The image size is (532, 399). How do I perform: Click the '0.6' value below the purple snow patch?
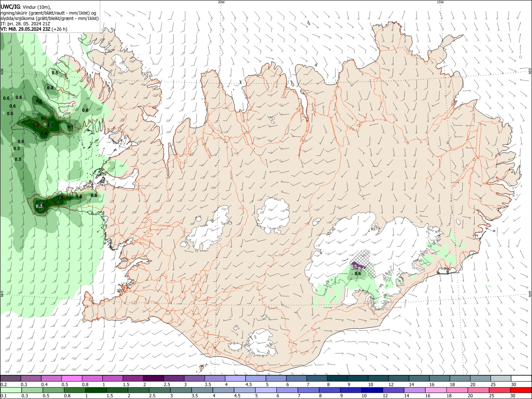[358, 273]
